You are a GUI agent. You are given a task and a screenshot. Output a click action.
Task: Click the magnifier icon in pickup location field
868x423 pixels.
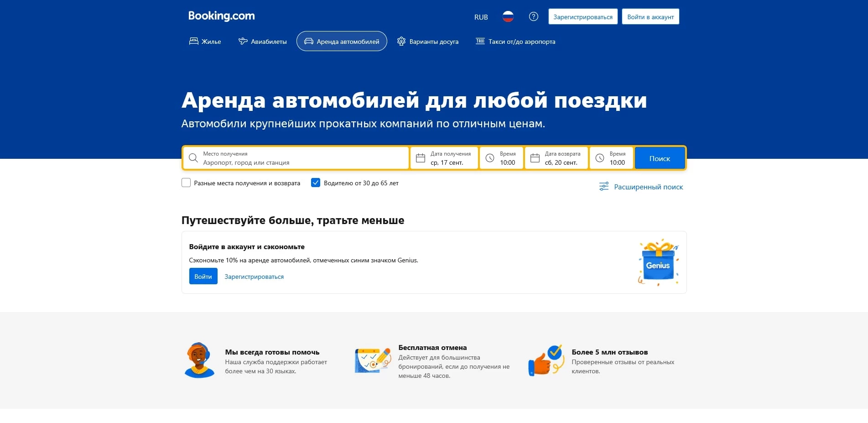[x=193, y=158]
